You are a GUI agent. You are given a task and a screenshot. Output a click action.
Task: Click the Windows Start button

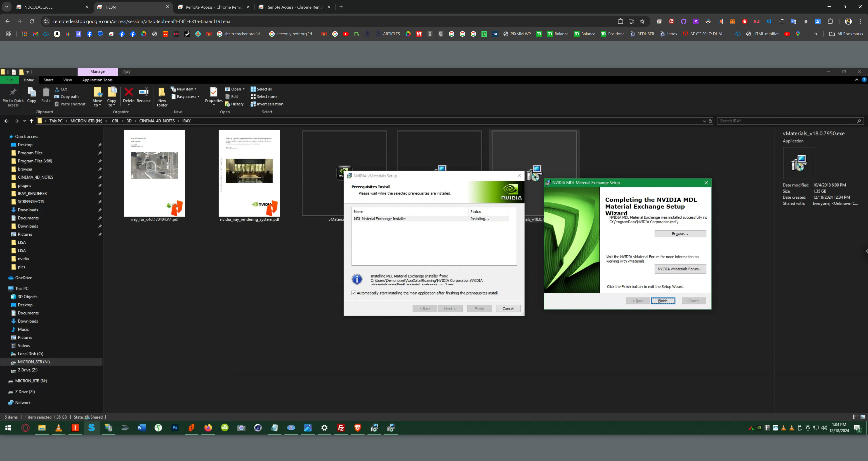(x=8, y=428)
